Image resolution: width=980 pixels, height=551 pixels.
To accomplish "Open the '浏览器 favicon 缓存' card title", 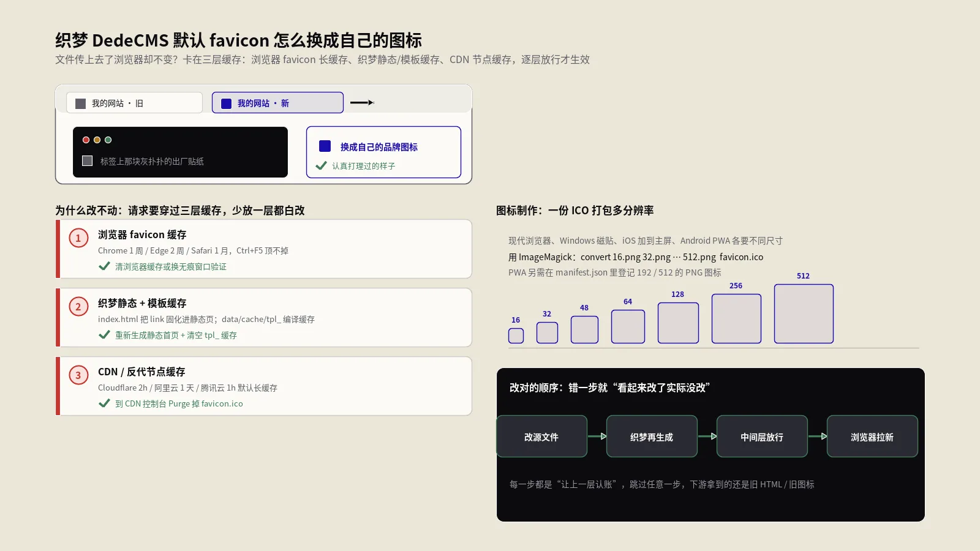I will [x=142, y=234].
